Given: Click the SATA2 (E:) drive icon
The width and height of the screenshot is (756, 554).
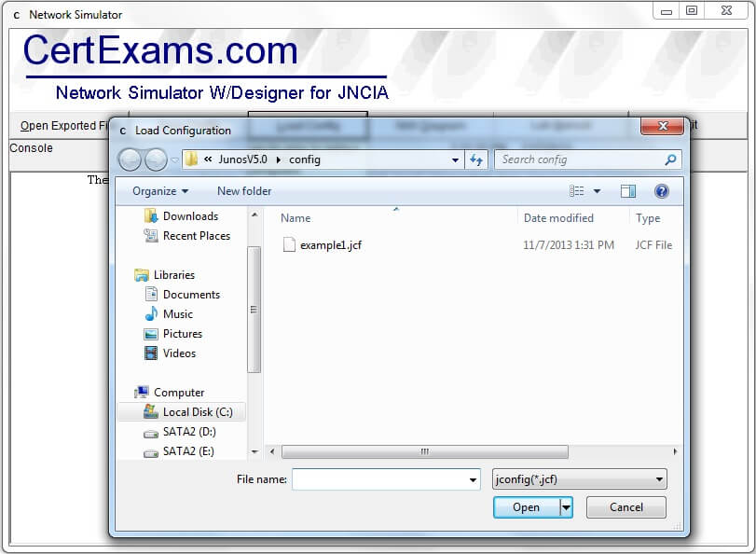Looking at the screenshot, I should coord(151,452).
